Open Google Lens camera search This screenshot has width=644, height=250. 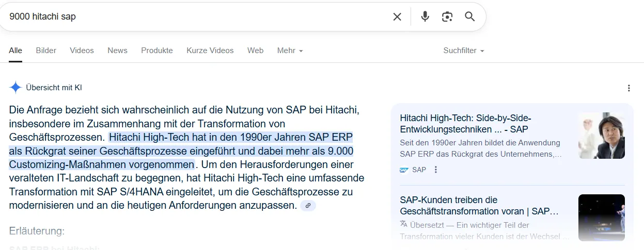tap(447, 16)
